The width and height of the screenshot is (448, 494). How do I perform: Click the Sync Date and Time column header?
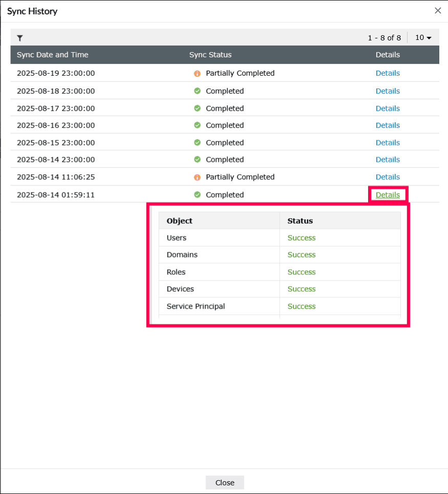pos(52,55)
